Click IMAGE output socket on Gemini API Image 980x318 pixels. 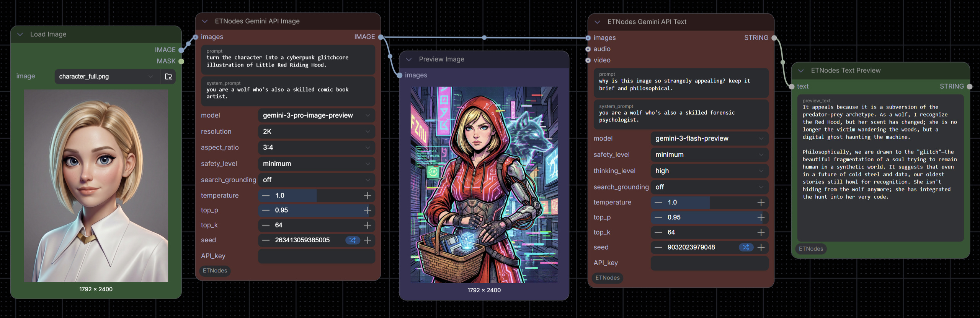(x=381, y=37)
